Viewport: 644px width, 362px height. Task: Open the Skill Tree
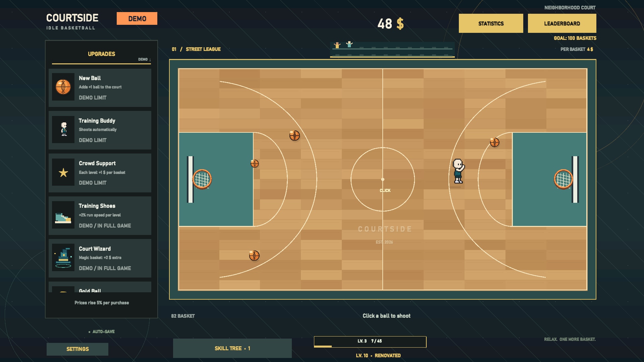[x=232, y=348]
